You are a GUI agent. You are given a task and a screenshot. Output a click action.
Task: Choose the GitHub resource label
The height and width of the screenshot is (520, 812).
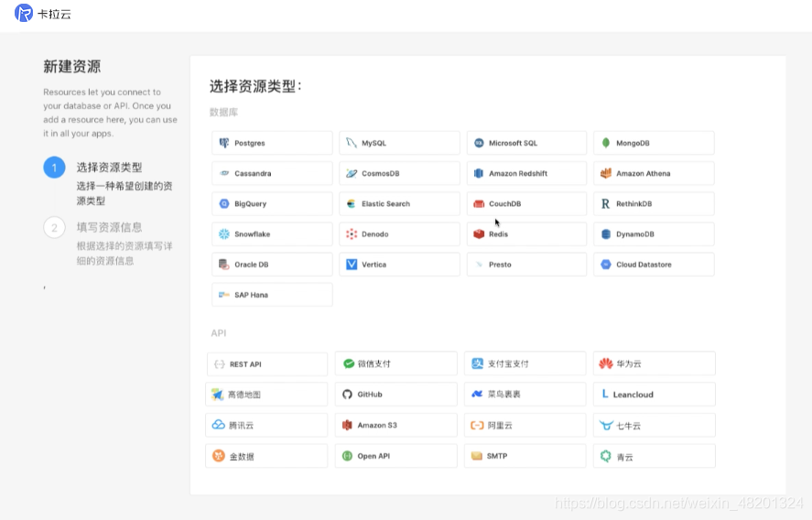370,395
